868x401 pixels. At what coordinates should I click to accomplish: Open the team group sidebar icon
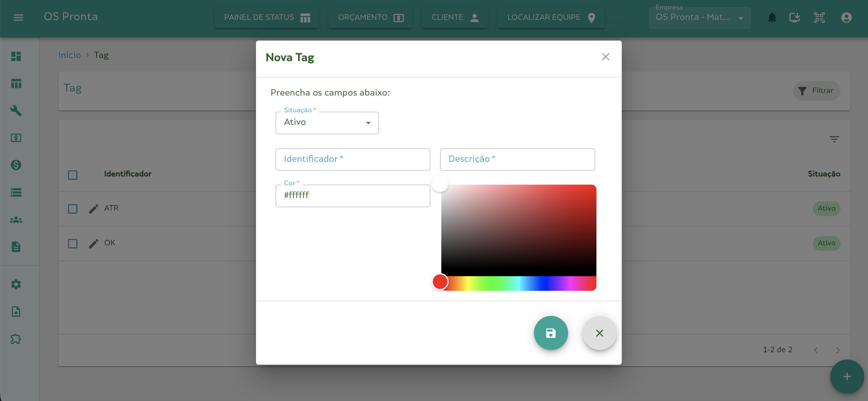pos(16,220)
